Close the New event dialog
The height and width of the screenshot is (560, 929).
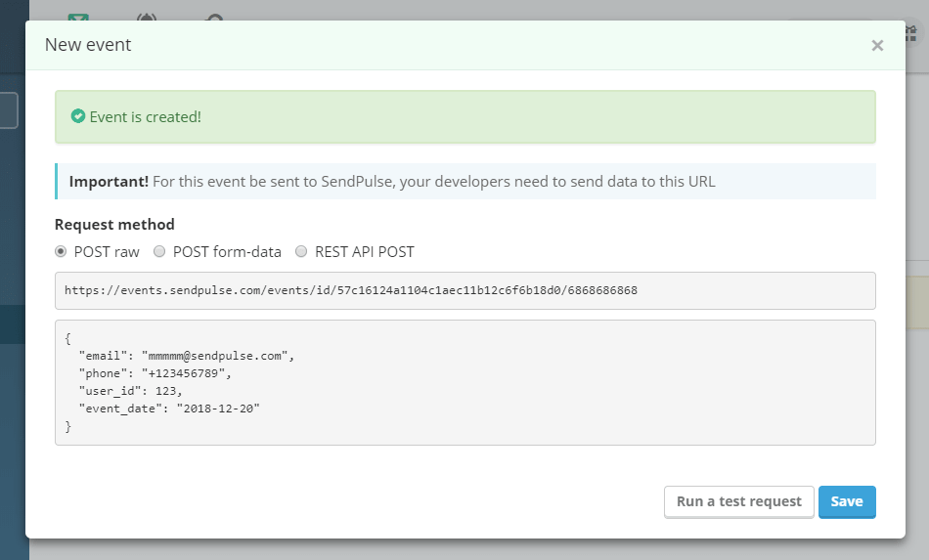(x=877, y=45)
